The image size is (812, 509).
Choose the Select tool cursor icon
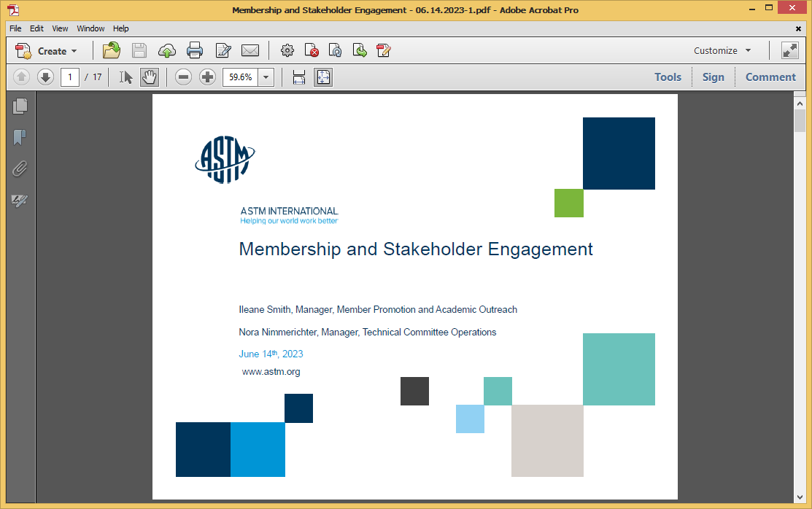(x=125, y=77)
